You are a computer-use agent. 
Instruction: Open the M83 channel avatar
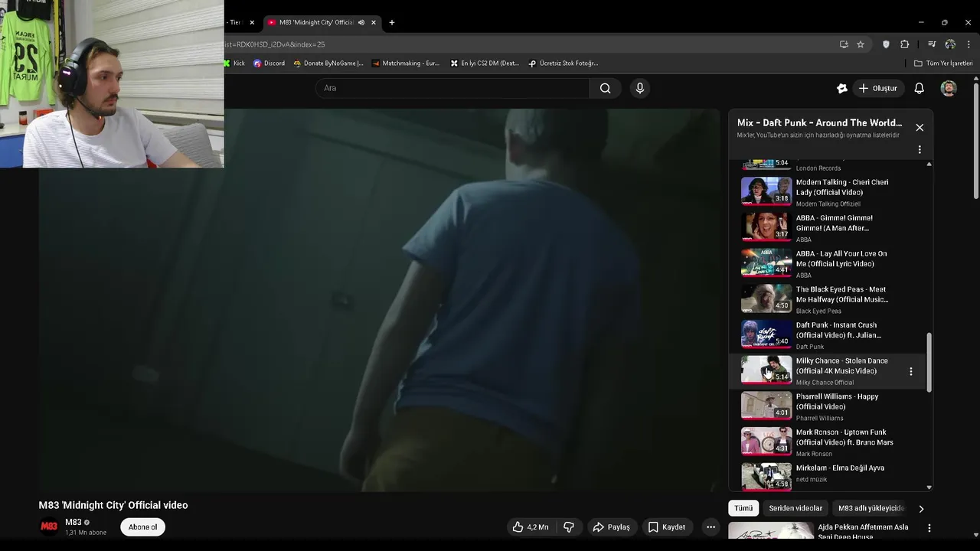[49, 527]
